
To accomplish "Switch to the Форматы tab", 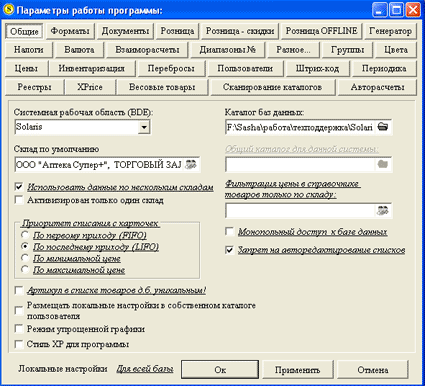I will [x=70, y=31].
